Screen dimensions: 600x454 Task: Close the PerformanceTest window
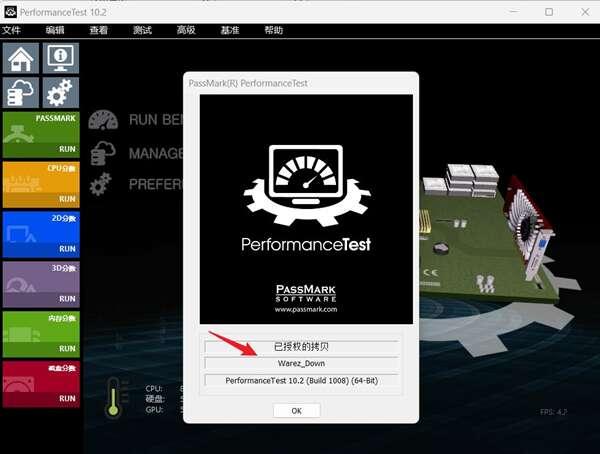click(585, 12)
